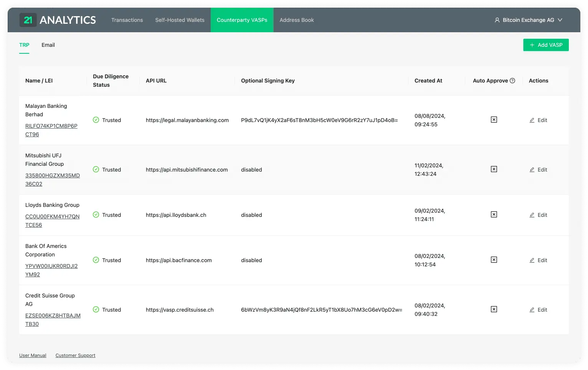This screenshot has height=370, width=588.
Task: Click the Malayan Banking Berhad name
Action: 46,110
